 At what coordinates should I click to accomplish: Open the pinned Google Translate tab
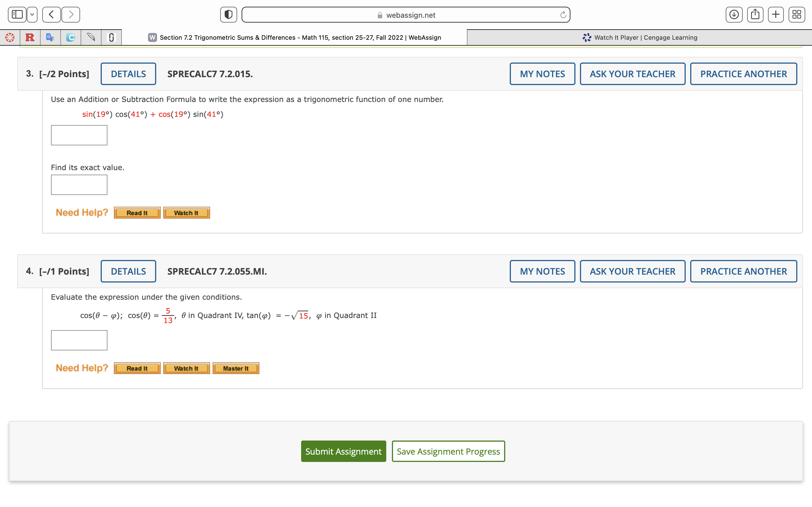click(x=50, y=37)
